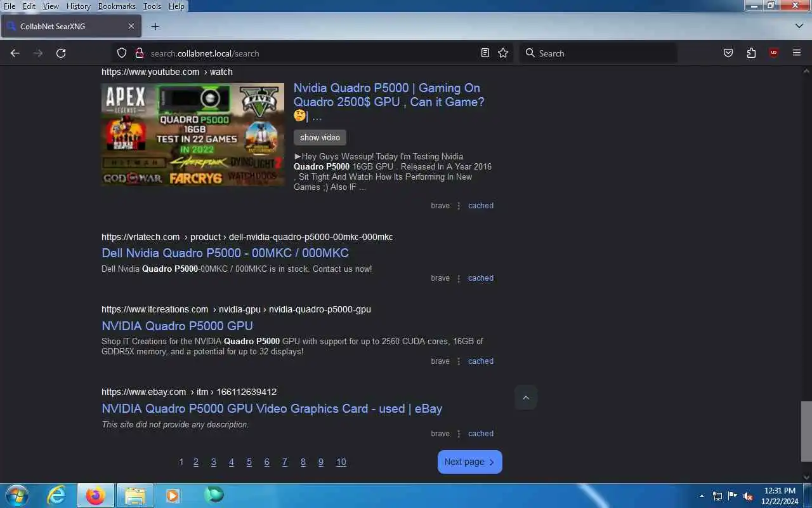
Task: Show hidden tray icons arrow
Action: [702, 496]
